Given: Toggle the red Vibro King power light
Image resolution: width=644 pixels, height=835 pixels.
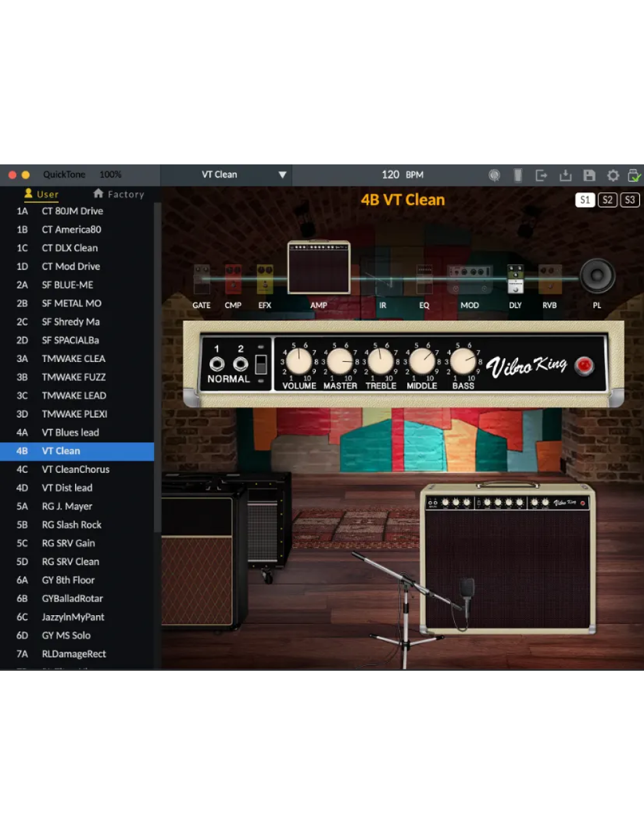Looking at the screenshot, I should click(584, 366).
